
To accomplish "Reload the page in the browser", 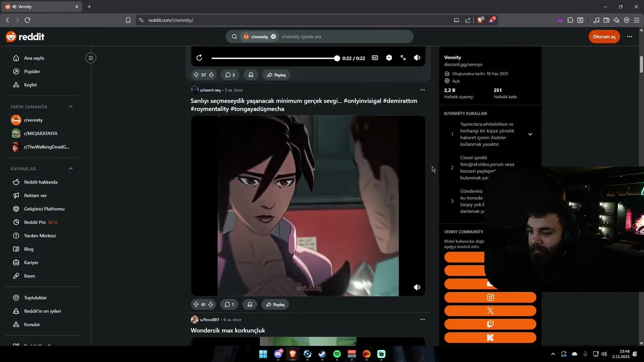I will tap(27, 20).
